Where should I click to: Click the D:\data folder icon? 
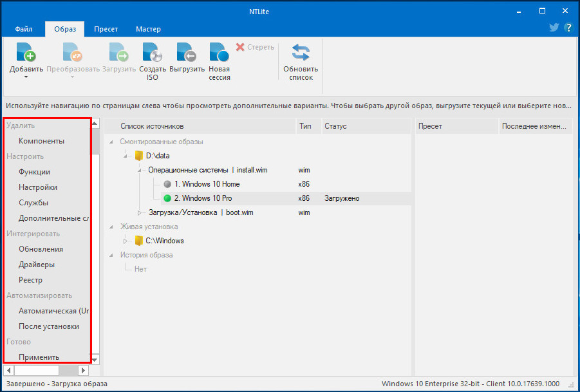(138, 156)
